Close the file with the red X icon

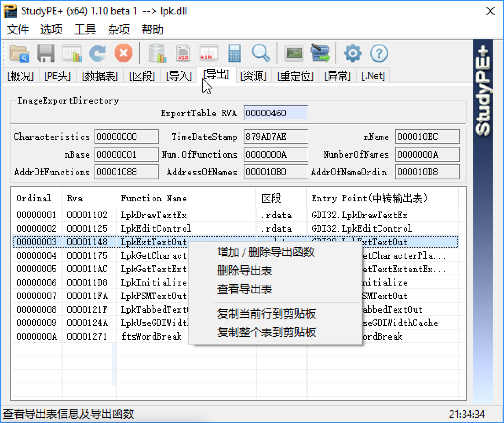[124, 53]
